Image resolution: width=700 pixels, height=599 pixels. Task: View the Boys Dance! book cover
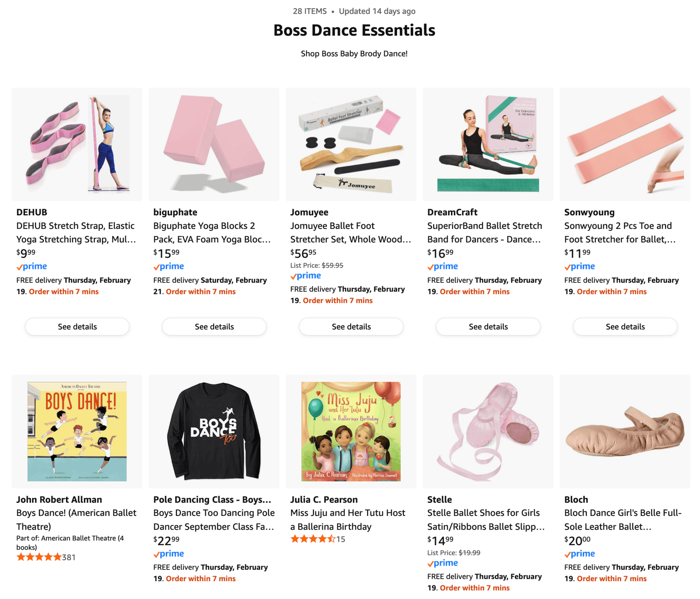pos(77,431)
